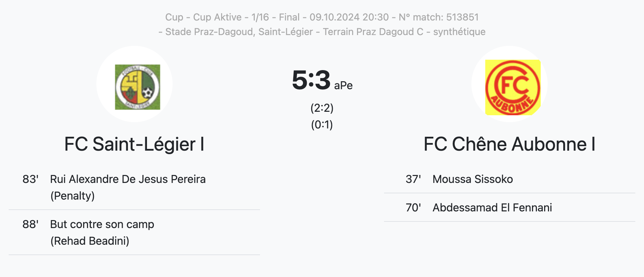Image resolution: width=644 pixels, height=277 pixels.
Task: Select scorer Abdessamad El Fennani
Action: pyautogui.click(x=492, y=208)
